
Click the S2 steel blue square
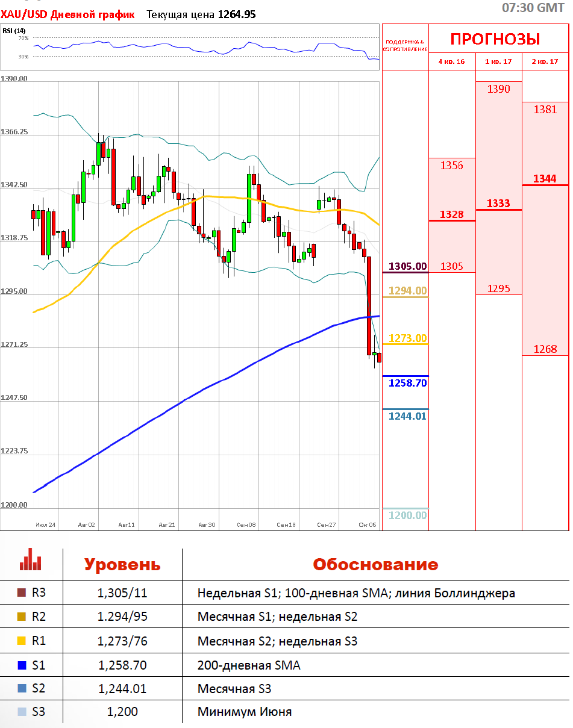click(x=22, y=688)
